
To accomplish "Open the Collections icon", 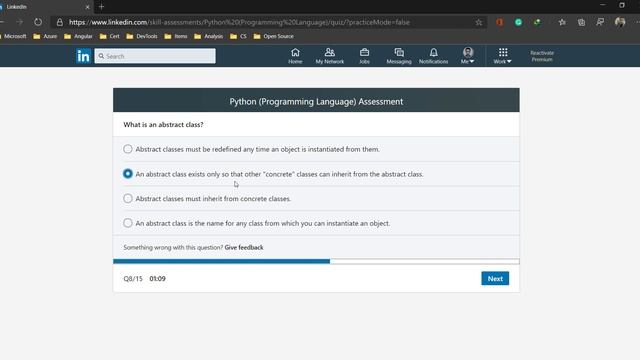I will (581, 22).
